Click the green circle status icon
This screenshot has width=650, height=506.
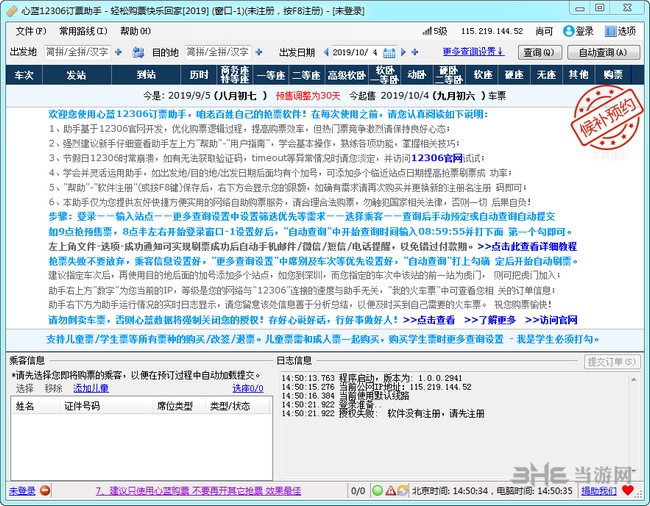coord(377,491)
